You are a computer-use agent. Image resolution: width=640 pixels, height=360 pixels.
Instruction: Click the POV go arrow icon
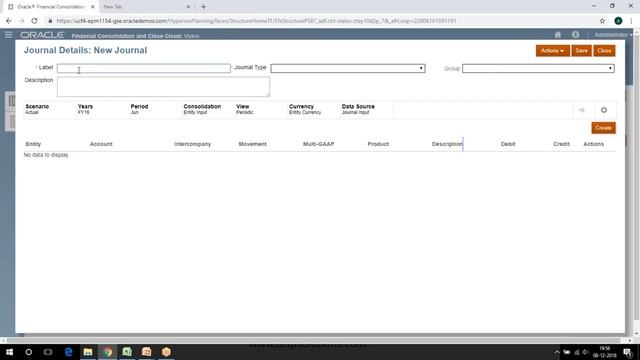[582, 110]
